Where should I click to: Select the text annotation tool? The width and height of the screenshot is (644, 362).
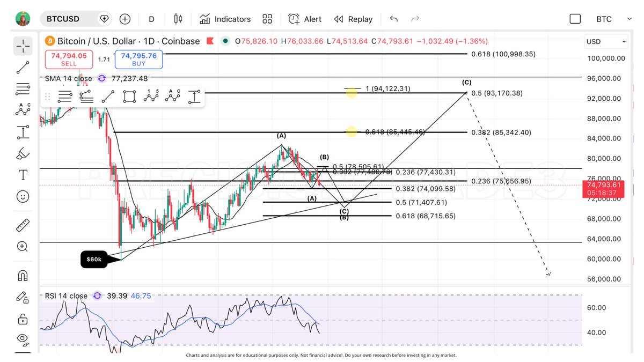coord(23,175)
